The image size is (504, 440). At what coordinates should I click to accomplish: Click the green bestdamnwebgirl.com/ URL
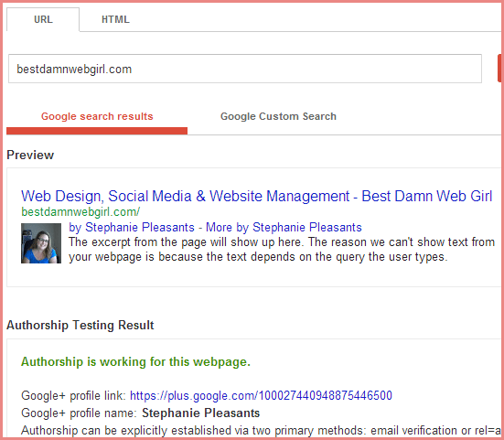point(80,212)
